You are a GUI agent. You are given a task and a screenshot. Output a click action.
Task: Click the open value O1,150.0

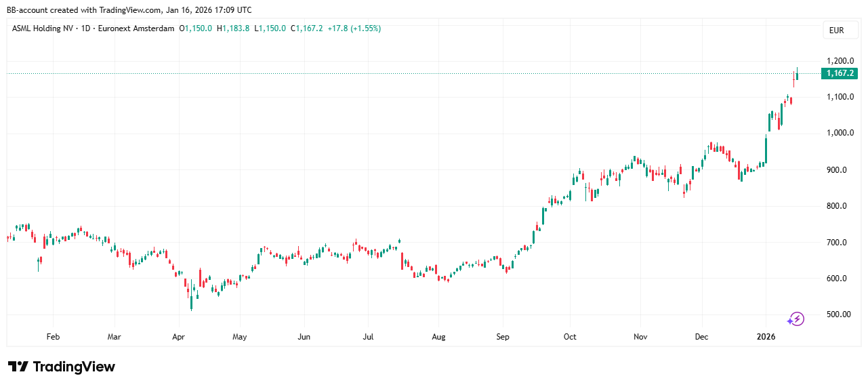click(196, 28)
